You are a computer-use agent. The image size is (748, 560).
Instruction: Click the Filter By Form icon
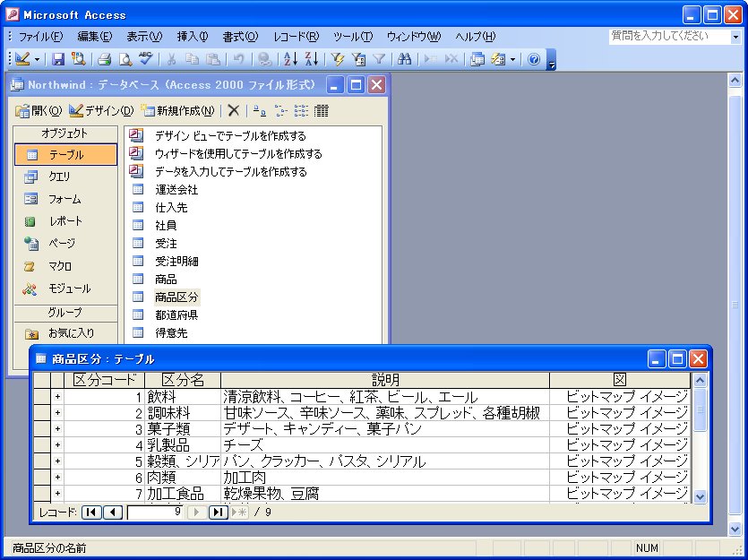click(x=358, y=59)
